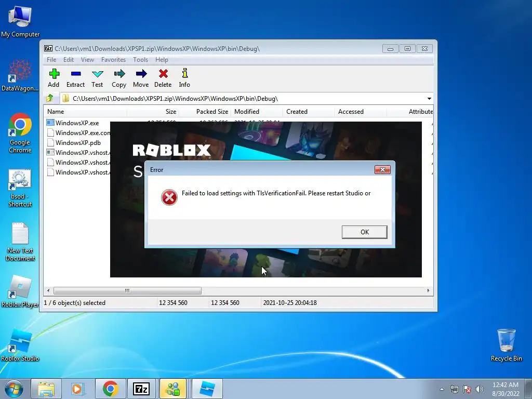Open the Favorites menu
Viewport: 532px width, 399px height.
[114, 60]
